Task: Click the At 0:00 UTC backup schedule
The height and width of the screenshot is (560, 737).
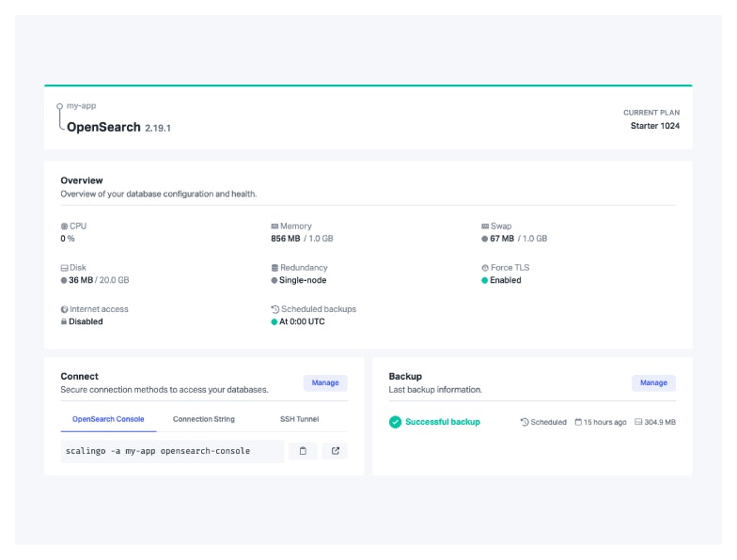Action: point(302,321)
